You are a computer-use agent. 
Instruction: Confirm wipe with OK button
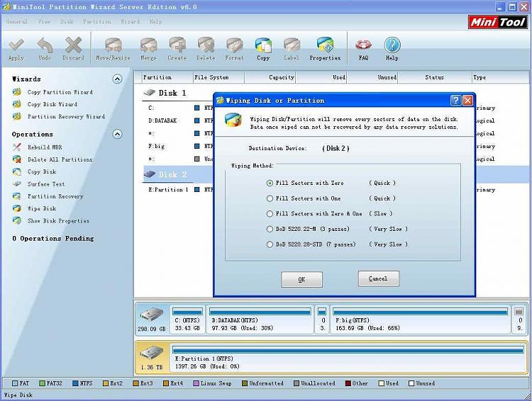click(301, 279)
